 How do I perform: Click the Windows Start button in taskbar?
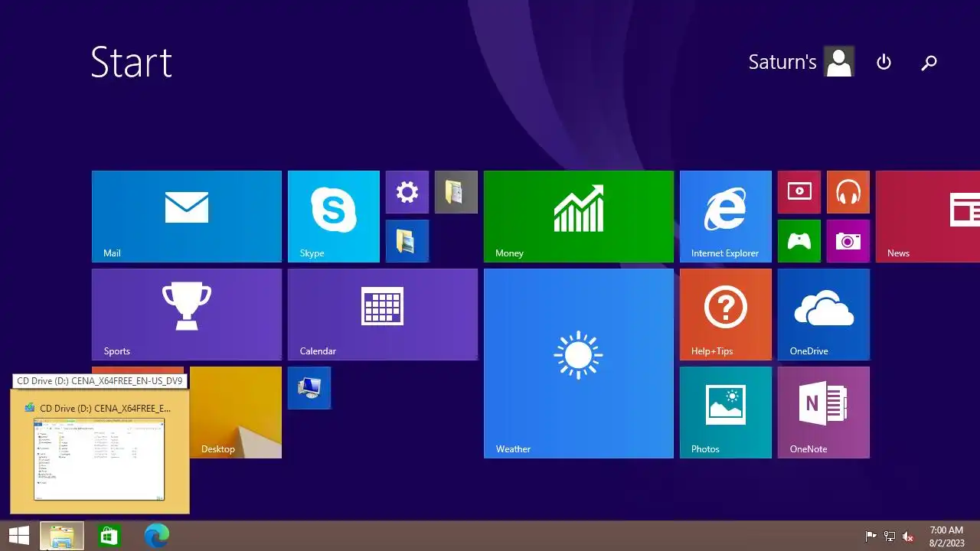click(19, 536)
